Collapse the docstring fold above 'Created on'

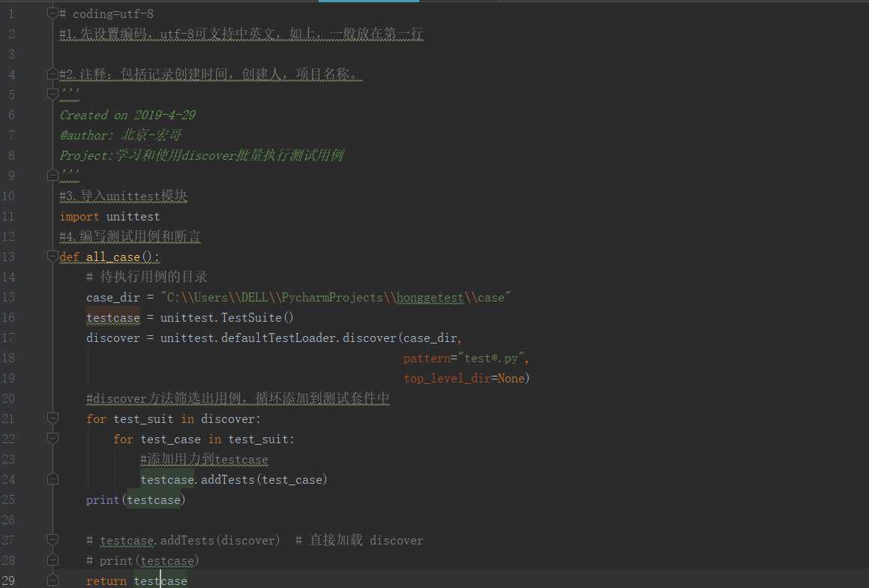coord(52,94)
